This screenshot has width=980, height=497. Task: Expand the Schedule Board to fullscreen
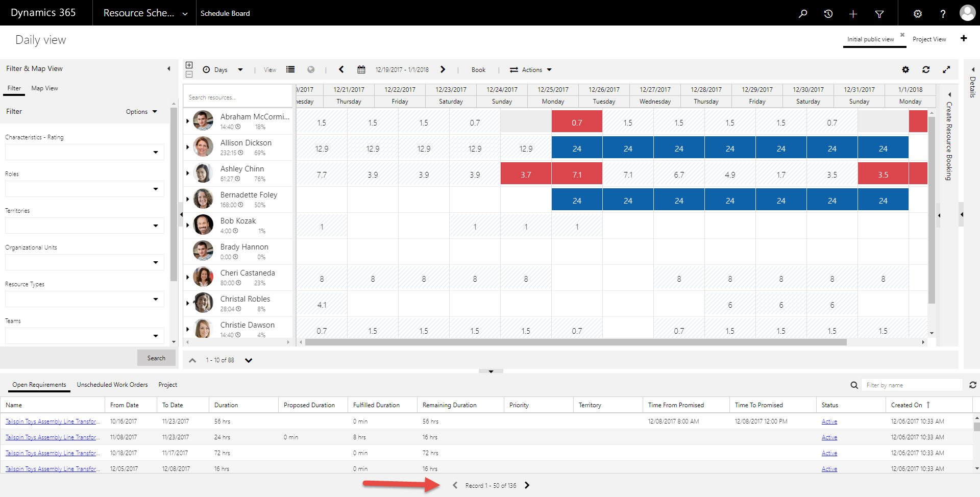947,69
